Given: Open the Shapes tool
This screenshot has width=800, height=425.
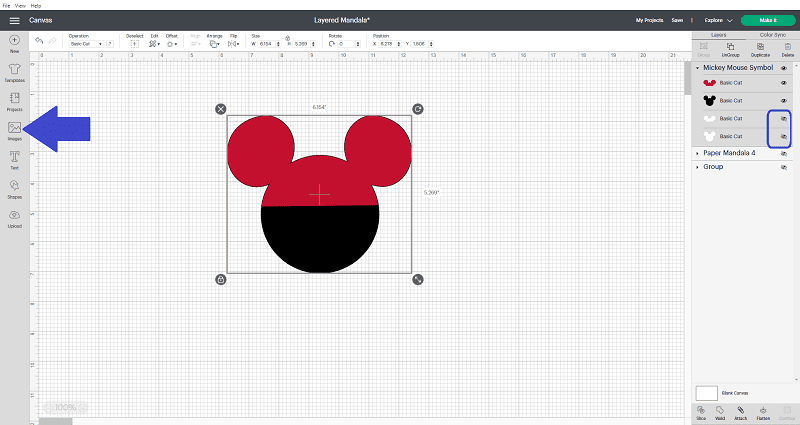Looking at the screenshot, I should click(14, 189).
